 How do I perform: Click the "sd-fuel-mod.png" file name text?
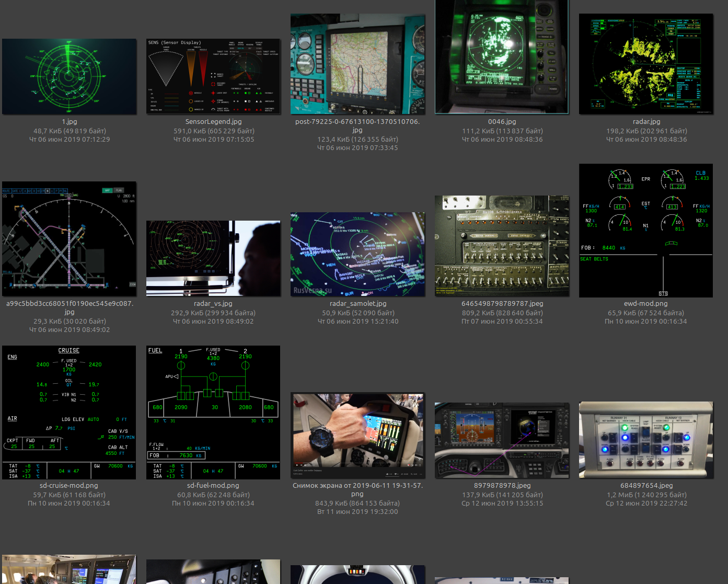(213, 486)
